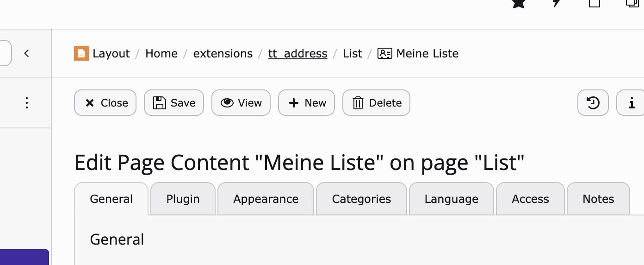This screenshot has height=265, width=644.
Task: Click the orange Layout page icon
Action: (x=81, y=54)
